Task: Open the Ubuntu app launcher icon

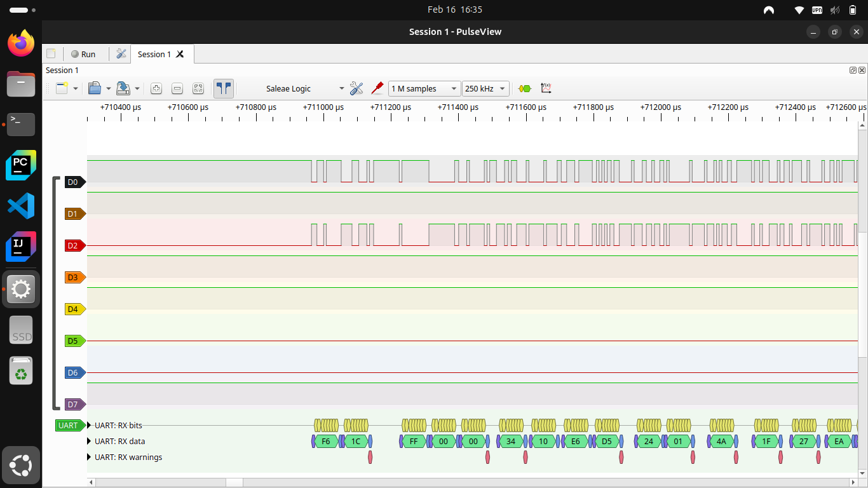Action: 21,465
